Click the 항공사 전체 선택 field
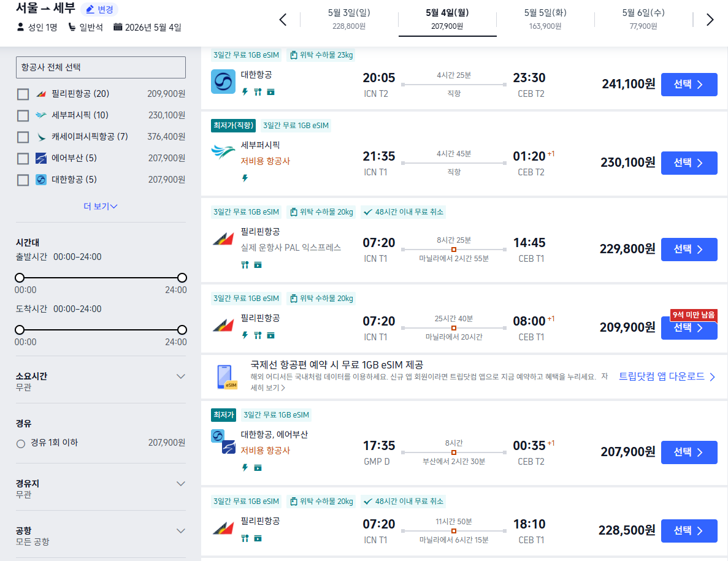The height and width of the screenshot is (561, 728). coord(101,67)
